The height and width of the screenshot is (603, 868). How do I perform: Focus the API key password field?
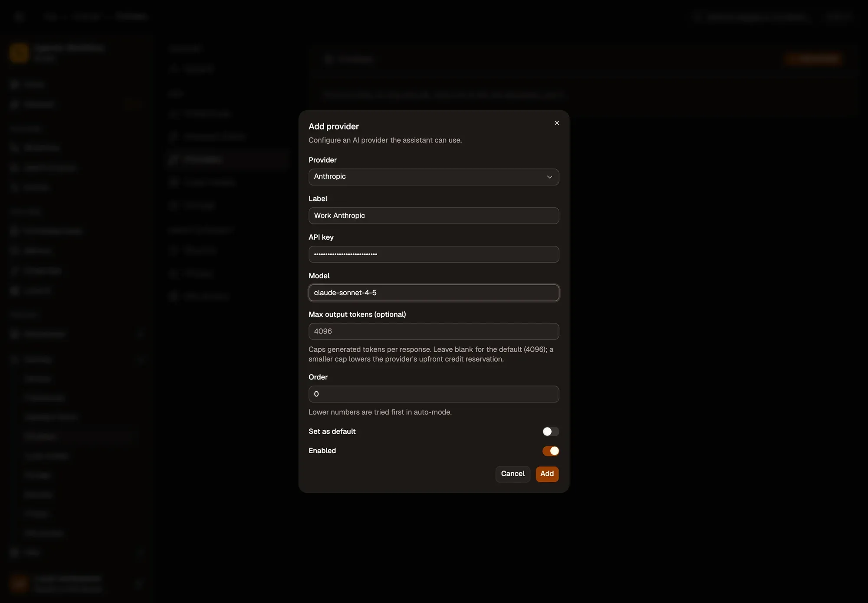[x=434, y=254]
